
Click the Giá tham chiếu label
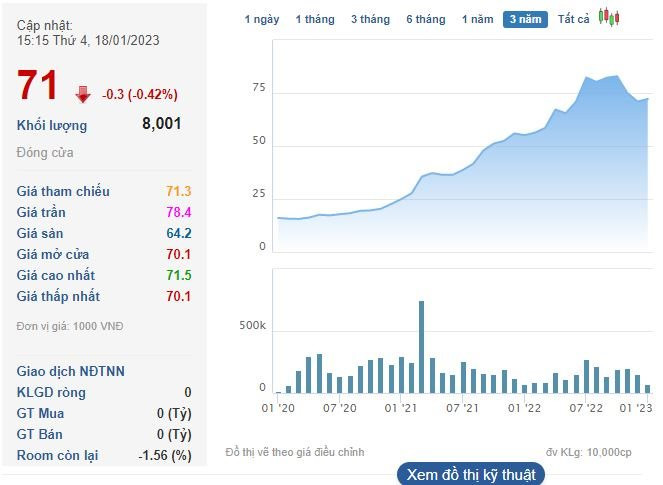(63, 191)
